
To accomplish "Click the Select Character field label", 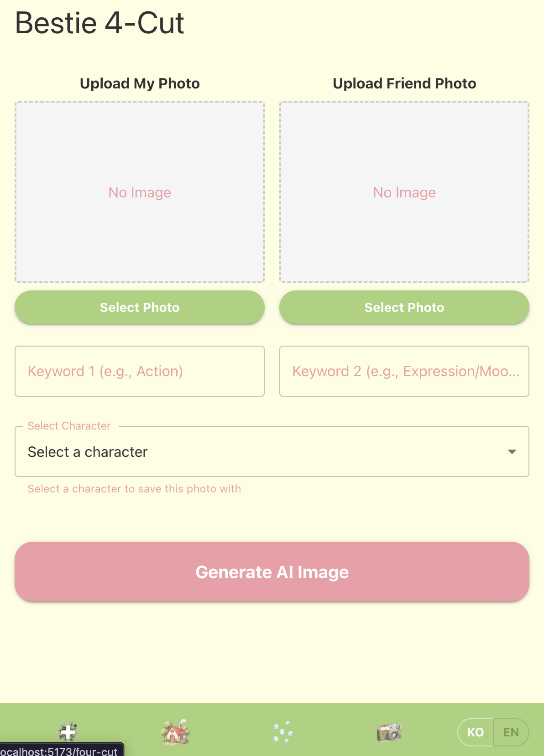I will (69, 426).
